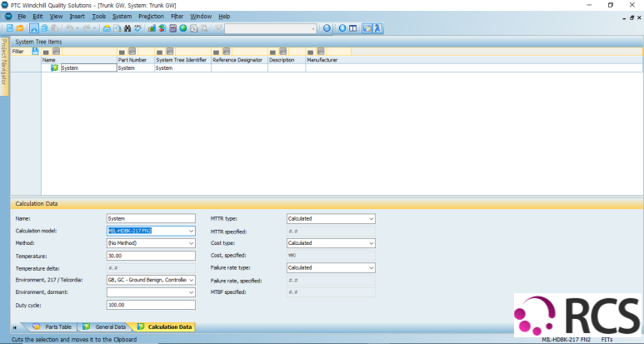
Task: Click FITs in status bar
Action: [x=607, y=340]
